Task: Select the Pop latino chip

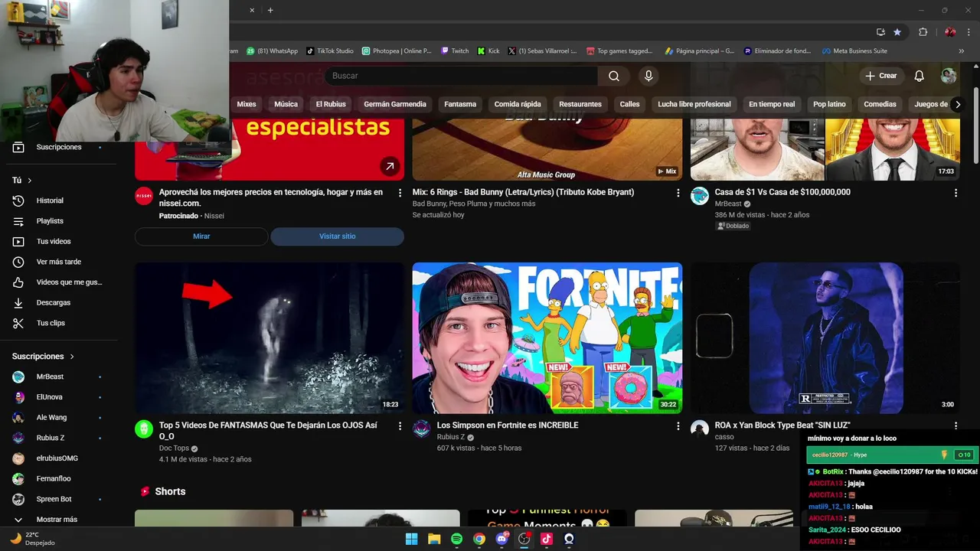Action: click(830, 104)
